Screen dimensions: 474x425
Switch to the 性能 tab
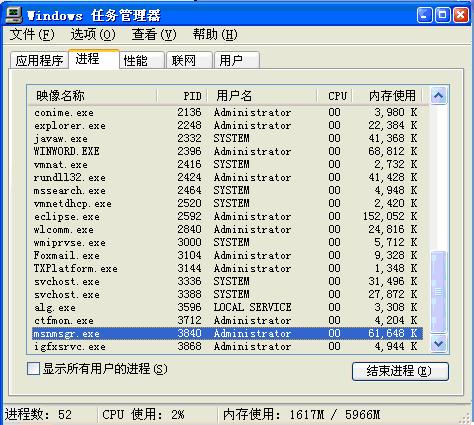point(142,61)
